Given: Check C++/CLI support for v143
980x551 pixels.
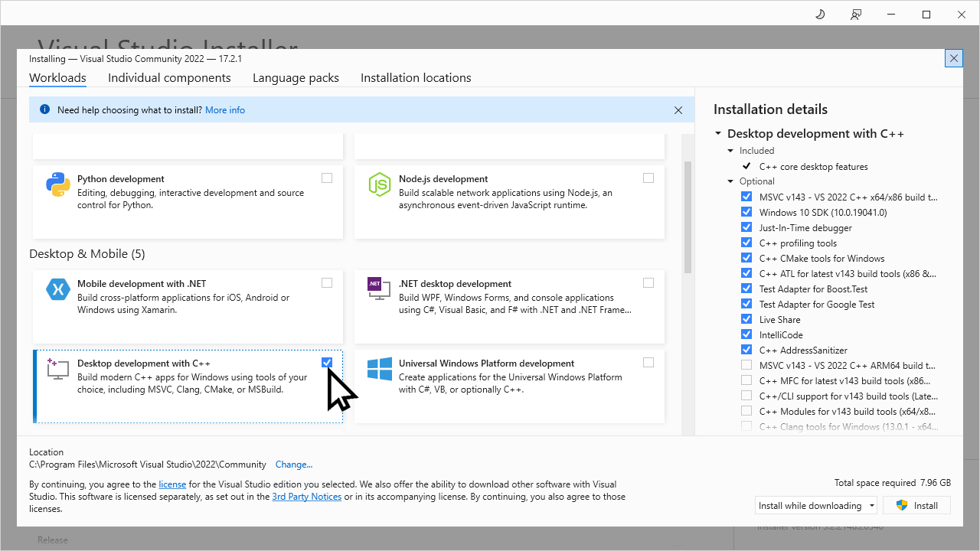Looking at the screenshot, I should [x=746, y=396].
